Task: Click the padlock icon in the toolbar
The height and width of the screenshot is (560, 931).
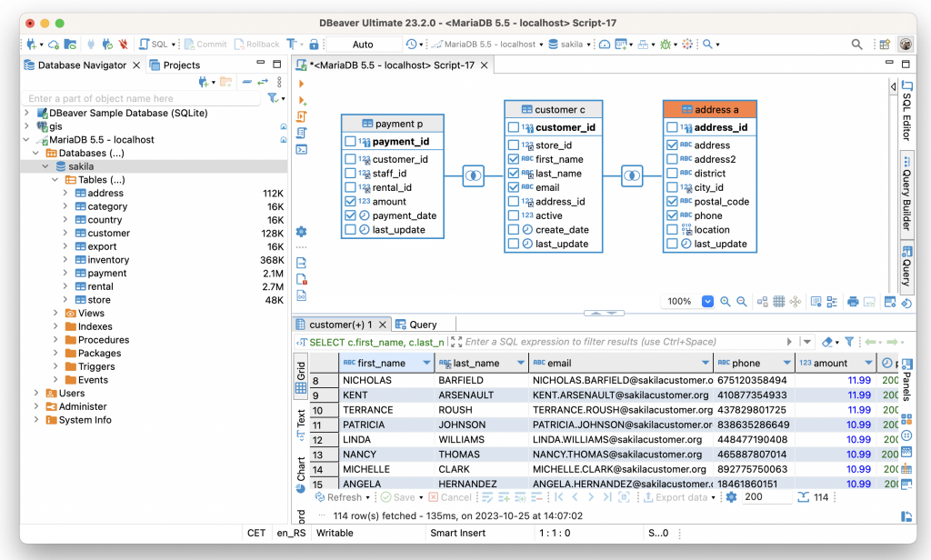Action: tap(314, 44)
